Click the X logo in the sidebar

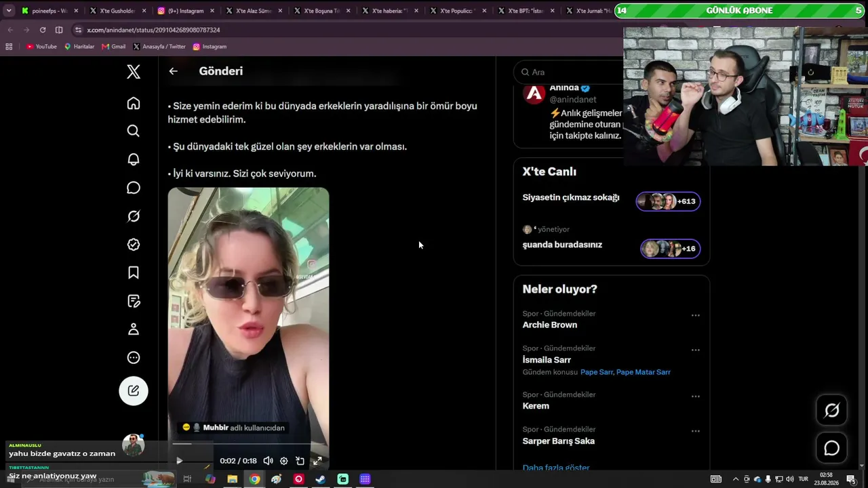click(x=134, y=72)
